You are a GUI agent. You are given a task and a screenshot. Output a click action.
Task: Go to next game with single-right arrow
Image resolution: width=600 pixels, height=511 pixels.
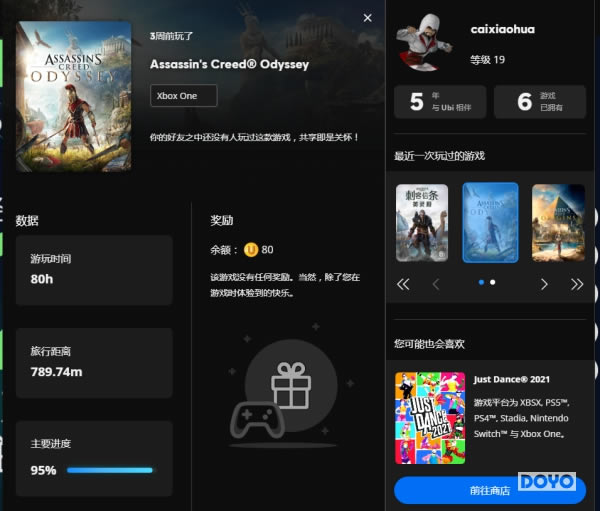coord(544,284)
